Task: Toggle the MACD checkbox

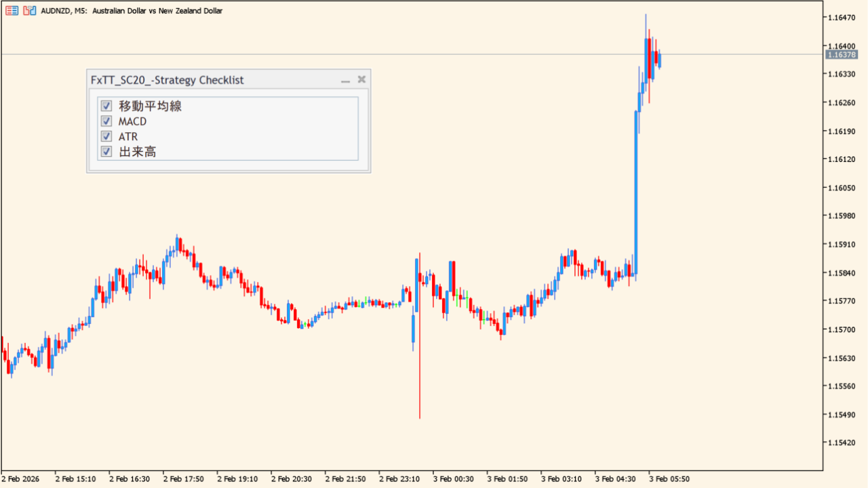Action: [106, 121]
